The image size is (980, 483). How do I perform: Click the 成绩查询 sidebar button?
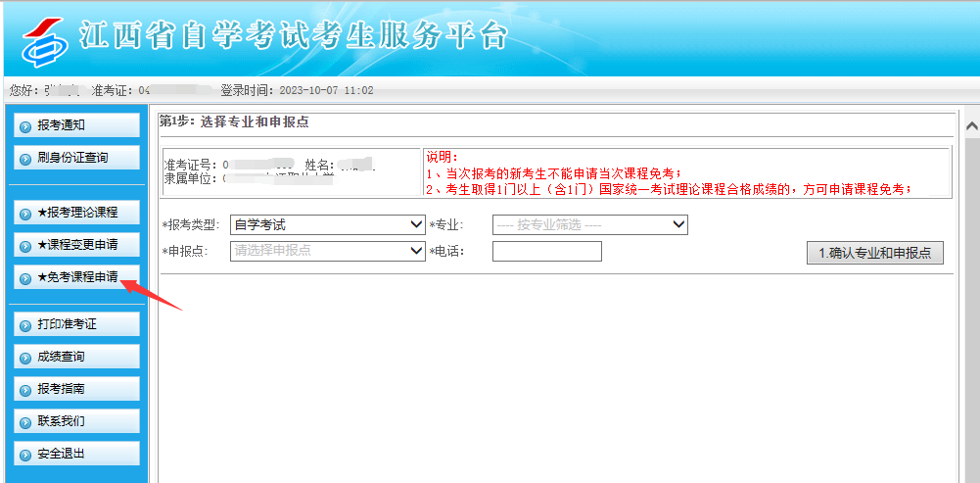pos(77,357)
